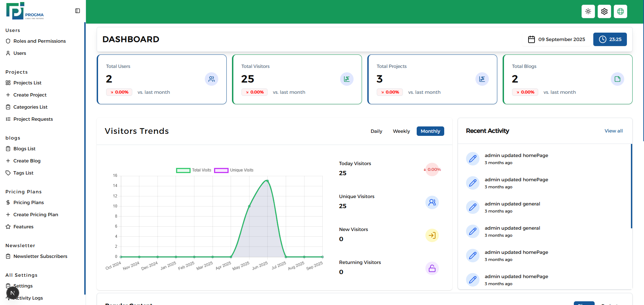Image resolution: width=644 pixels, height=305 pixels.
Task: Switch visitors trends to Weekly
Action: [401, 131]
